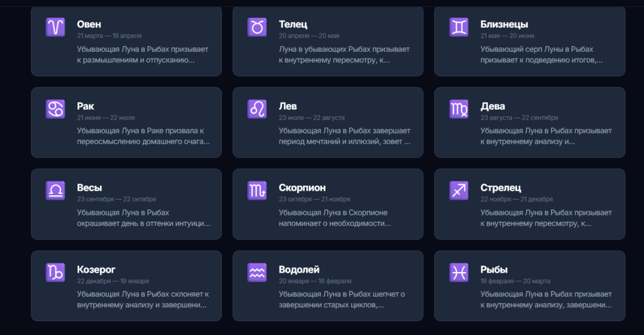Viewport: 644px width, 335px height.
Task: Click the Taurus (Телец) zodiac icon
Action: pyautogui.click(x=257, y=27)
